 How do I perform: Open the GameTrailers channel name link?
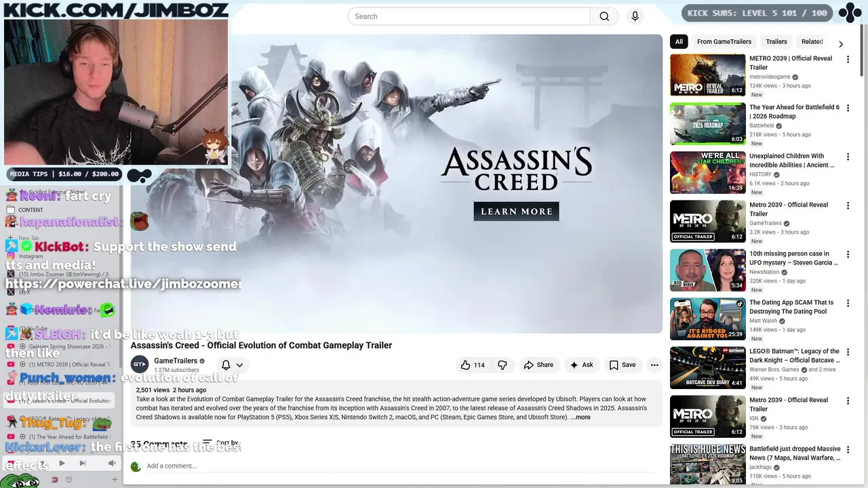click(x=176, y=361)
